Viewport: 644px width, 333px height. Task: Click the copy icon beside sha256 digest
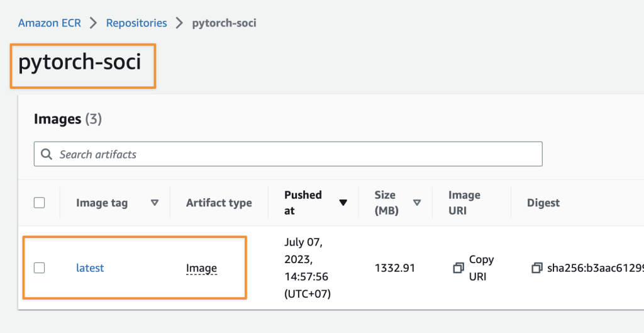click(536, 268)
